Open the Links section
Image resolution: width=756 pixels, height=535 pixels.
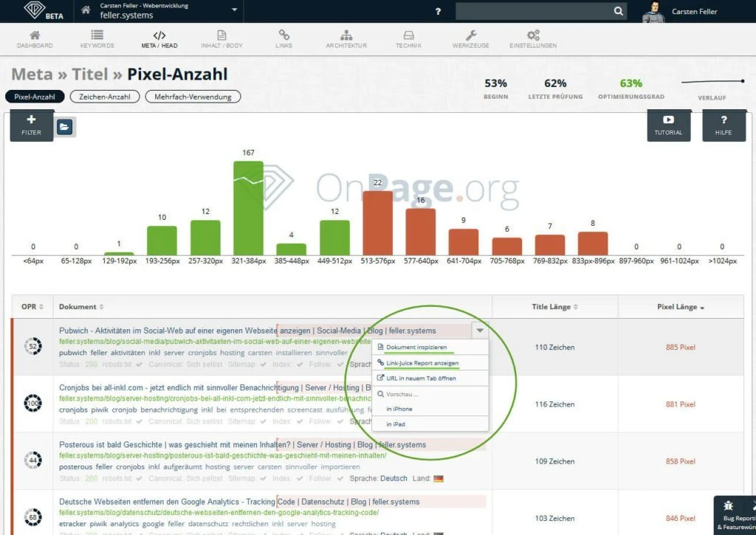(283, 39)
